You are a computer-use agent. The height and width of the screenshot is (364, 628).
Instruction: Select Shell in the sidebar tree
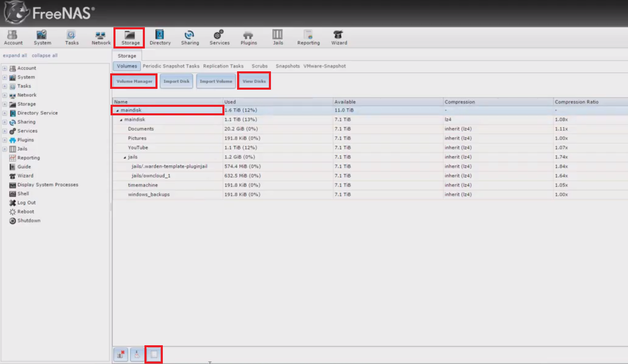(x=23, y=194)
